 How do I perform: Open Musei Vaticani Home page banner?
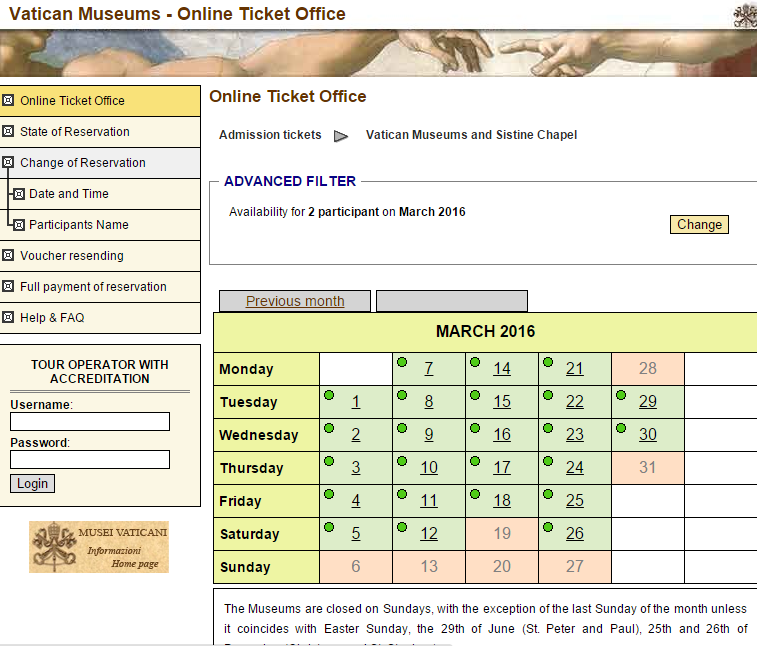tap(99, 547)
